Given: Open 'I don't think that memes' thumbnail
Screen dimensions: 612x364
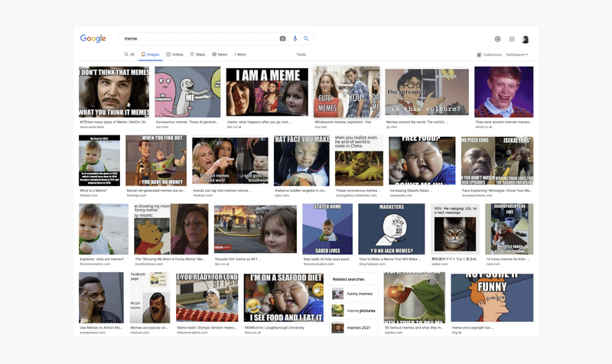Looking at the screenshot, I should [x=114, y=92].
